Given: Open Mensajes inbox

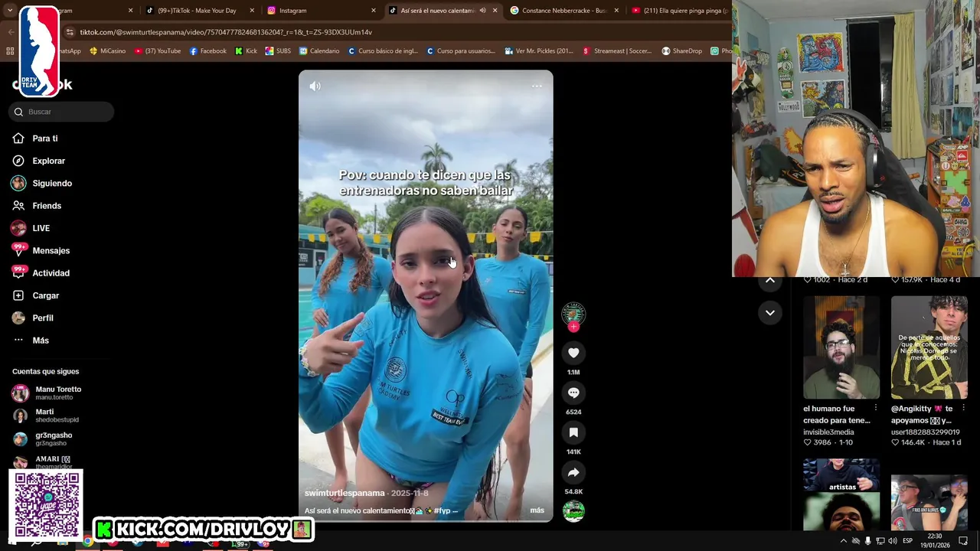Looking at the screenshot, I should pyautogui.click(x=51, y=250).
